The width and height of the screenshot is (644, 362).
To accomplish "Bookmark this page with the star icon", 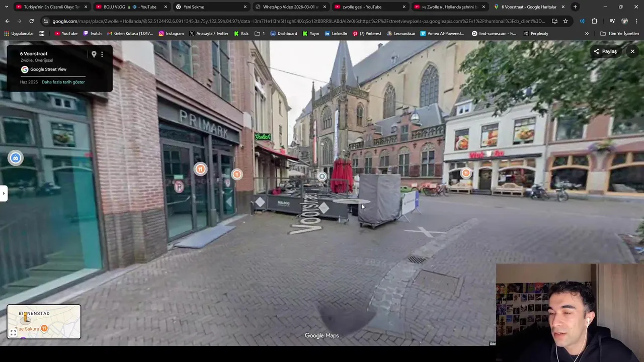I will coord(566,21).
